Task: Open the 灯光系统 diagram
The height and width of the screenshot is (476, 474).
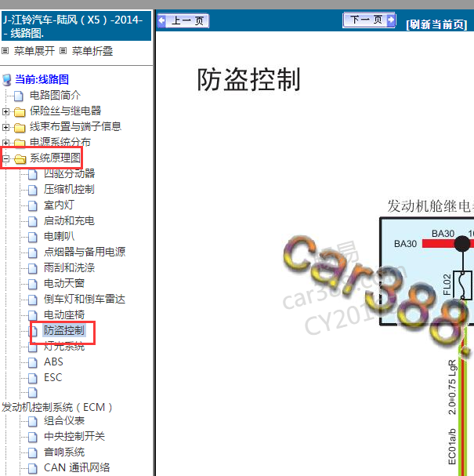Action: pyautogui.click(x=64, y=346)
